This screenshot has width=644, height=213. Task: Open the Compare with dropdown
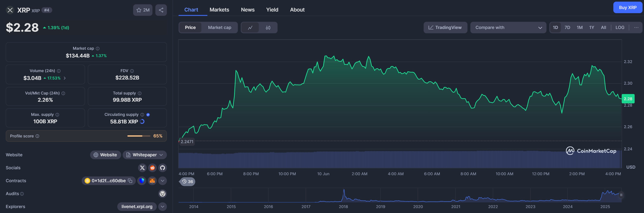coord(508,28)
